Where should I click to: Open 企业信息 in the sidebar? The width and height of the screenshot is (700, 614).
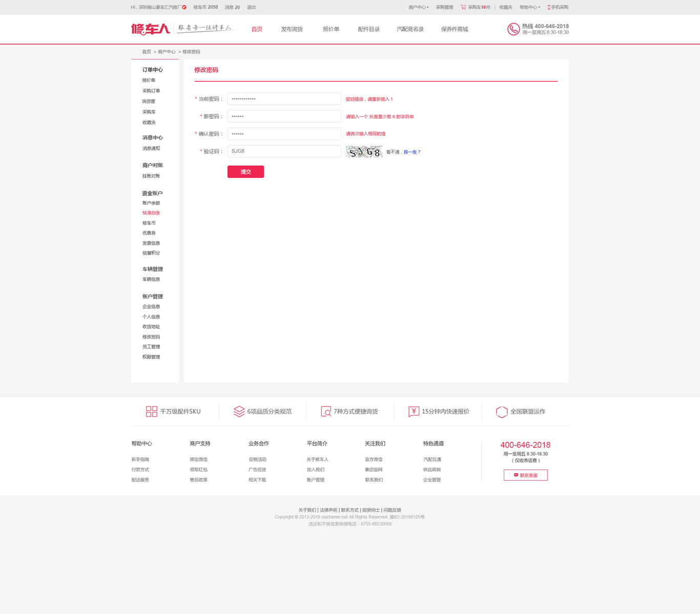[x=151, y=306]
